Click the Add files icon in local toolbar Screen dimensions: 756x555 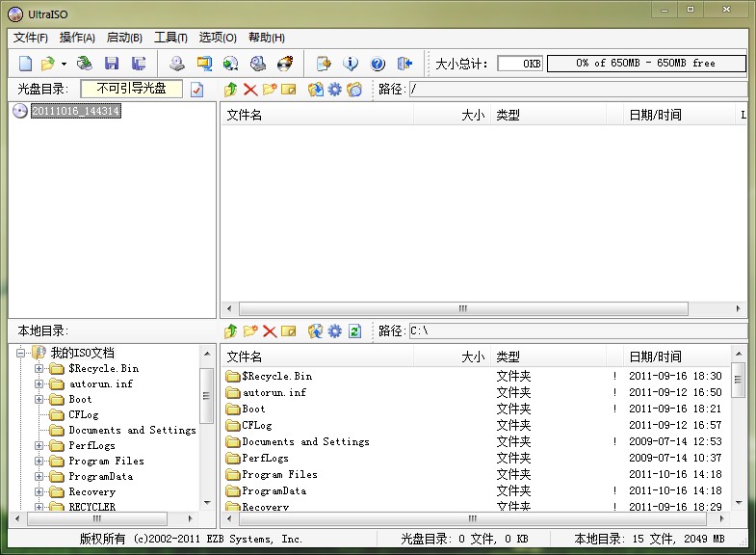(316, 331)
